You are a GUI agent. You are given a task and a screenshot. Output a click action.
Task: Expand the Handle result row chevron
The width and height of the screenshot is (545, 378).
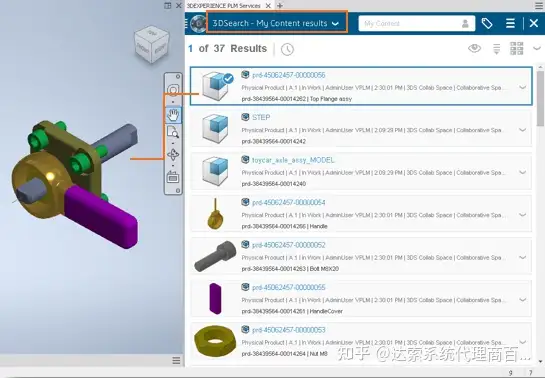(522, 215)
